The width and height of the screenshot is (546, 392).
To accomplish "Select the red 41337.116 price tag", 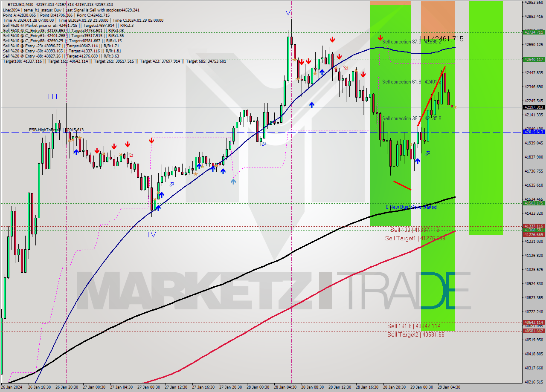I will 533,226.
